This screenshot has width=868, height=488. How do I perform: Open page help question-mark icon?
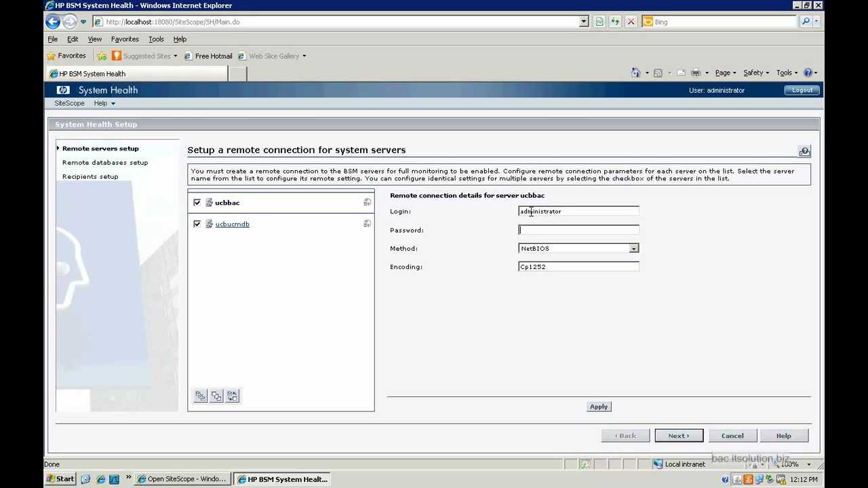[x=804, y=151]
